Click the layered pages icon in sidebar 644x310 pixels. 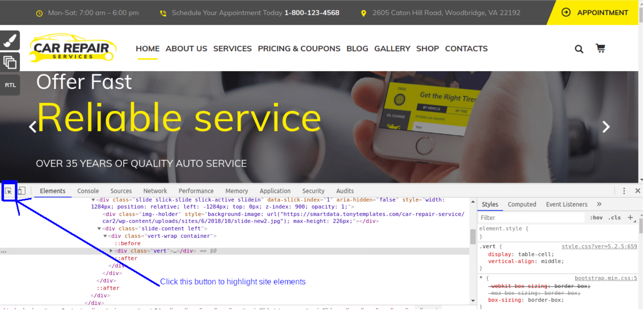pos(10,62)
